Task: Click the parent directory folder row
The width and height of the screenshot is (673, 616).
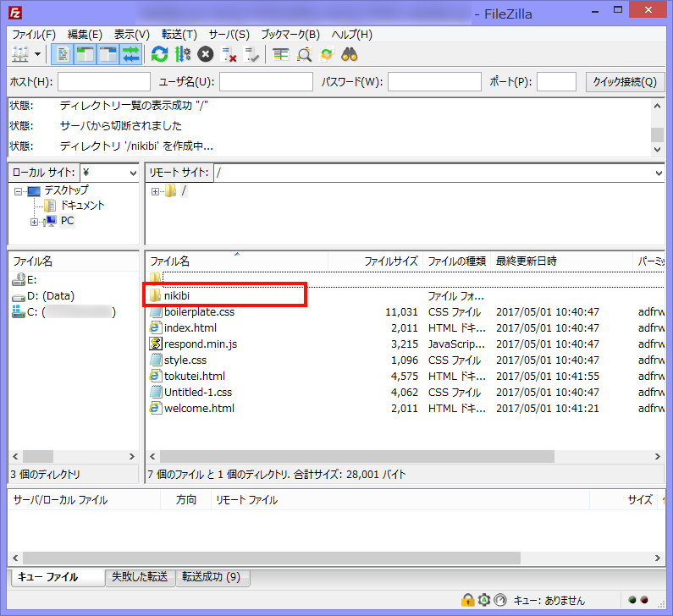Action: point(405,279)
